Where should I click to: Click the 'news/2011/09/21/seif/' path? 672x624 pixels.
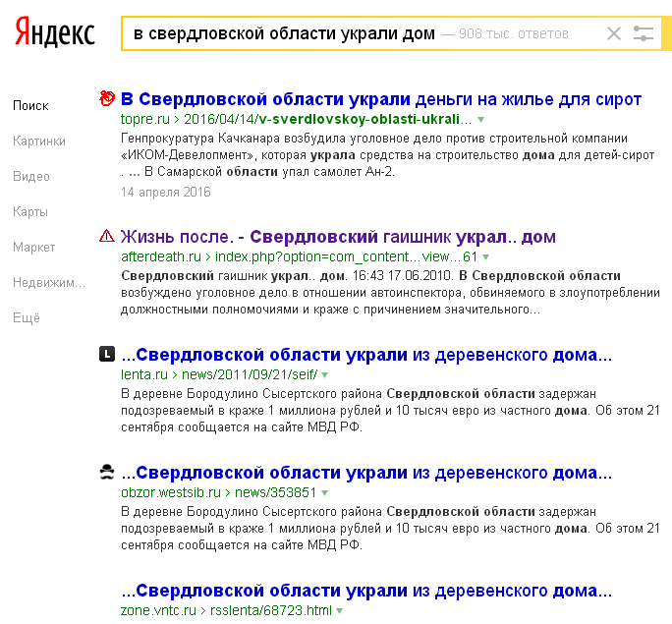(x=250, y=374)
